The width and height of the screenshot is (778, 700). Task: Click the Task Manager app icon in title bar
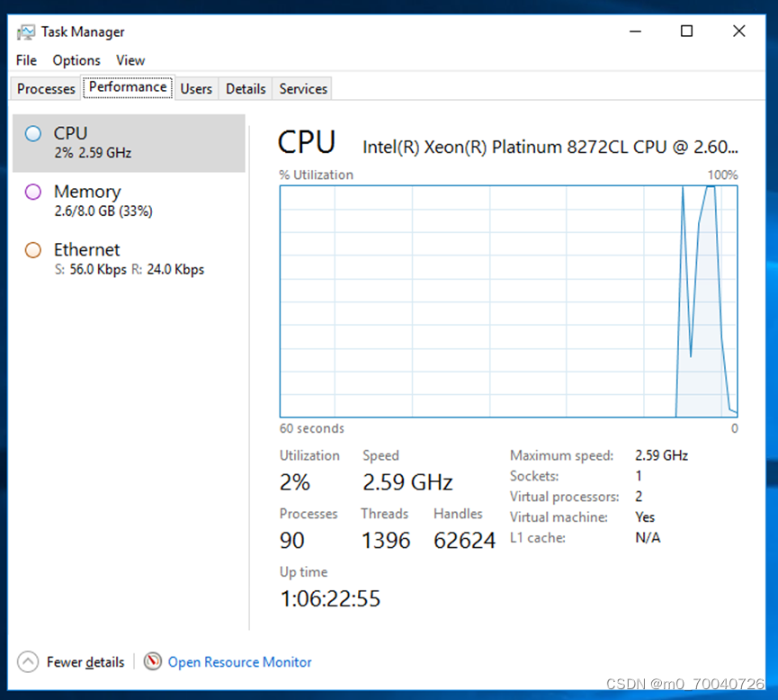tap(25, 32)
